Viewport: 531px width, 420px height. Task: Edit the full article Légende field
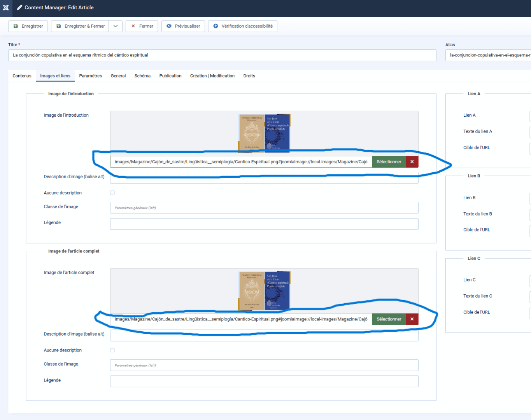[264, 381]
